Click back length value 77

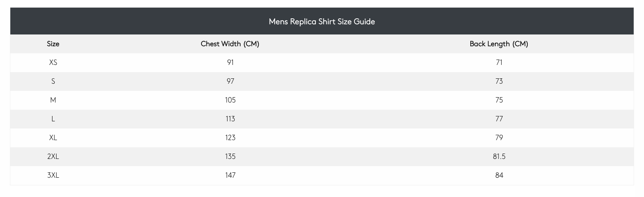coord(499,119)
